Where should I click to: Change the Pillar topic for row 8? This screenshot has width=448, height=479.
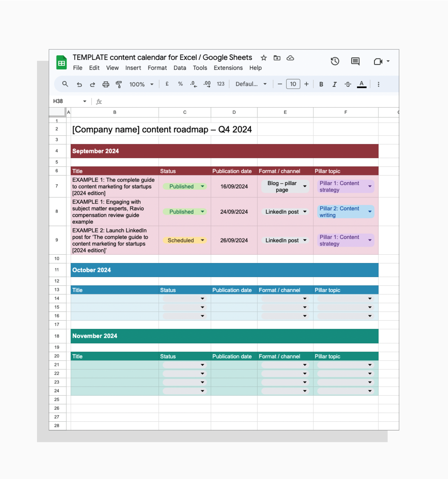click(x=370, y=212)
